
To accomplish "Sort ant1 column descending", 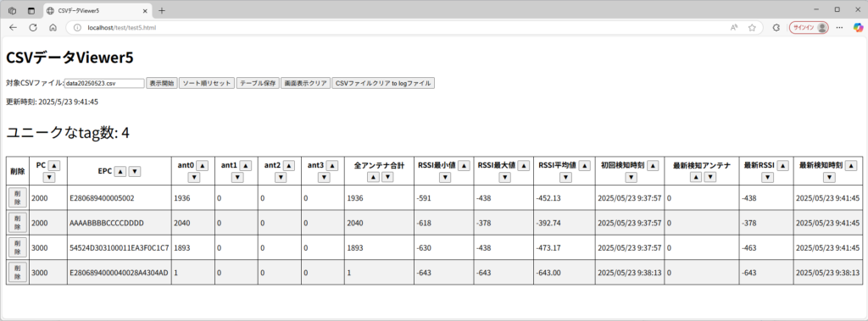I will 236,178.
